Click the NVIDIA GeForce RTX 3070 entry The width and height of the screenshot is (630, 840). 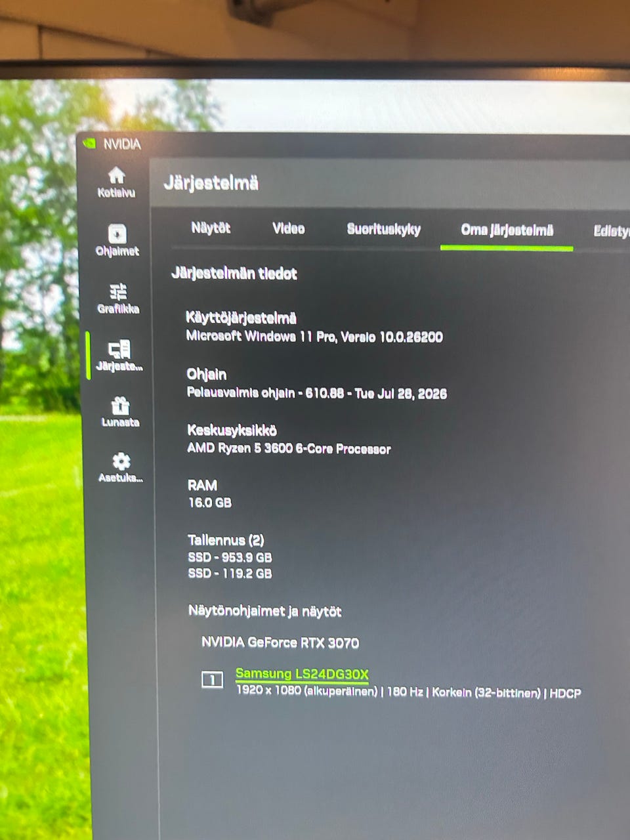click(280, 642)
